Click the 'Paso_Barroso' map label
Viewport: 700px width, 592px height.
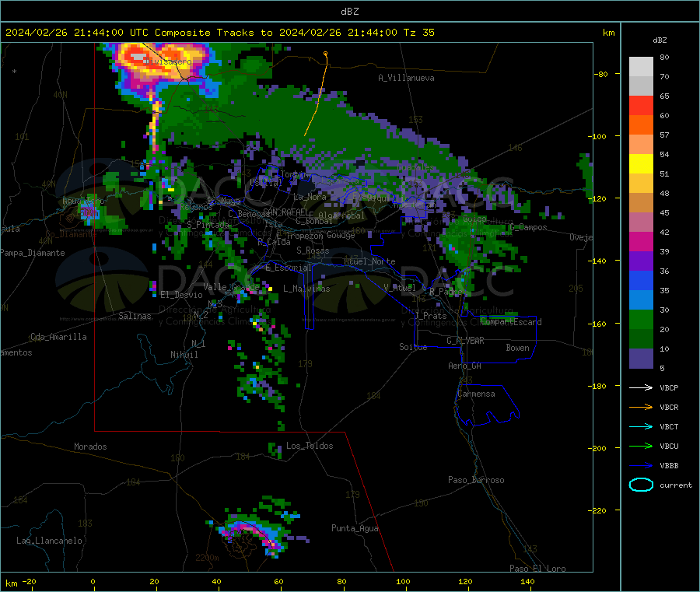[x=476, y=480]
